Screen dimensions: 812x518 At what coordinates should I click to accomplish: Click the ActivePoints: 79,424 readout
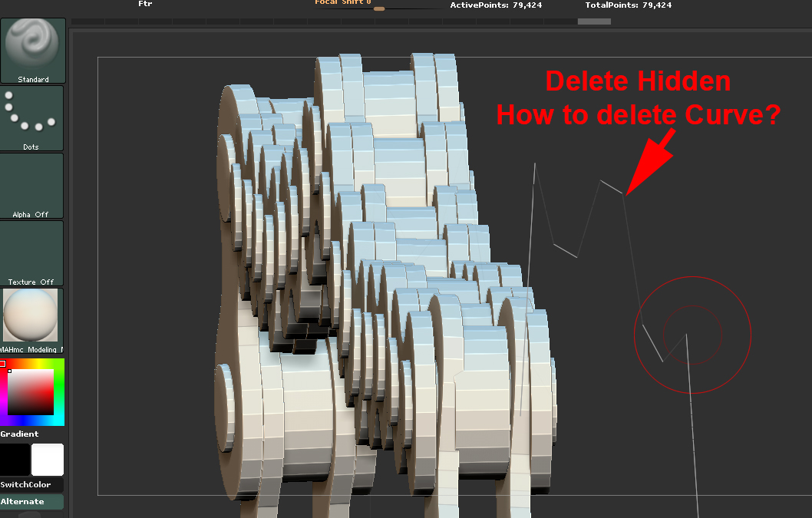[x=496, y=5]
